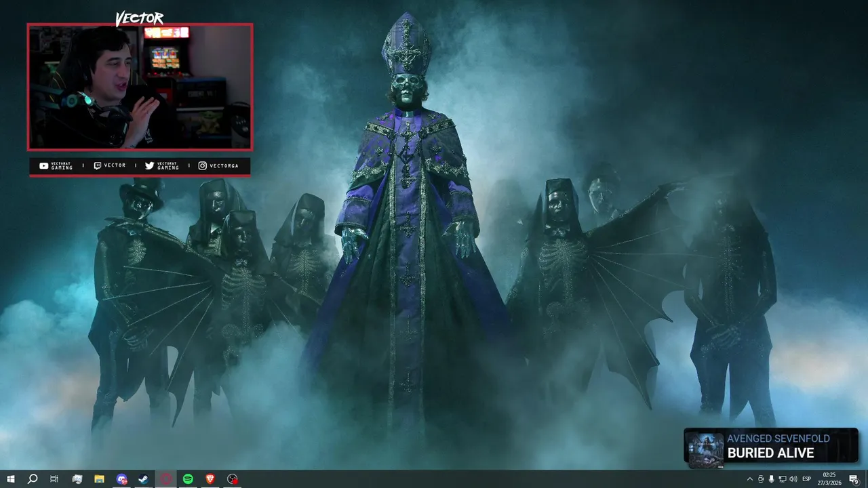The image size is (868, 488).
Task: Switch to the Opera GX taskbar window
Action: point(166,479)
